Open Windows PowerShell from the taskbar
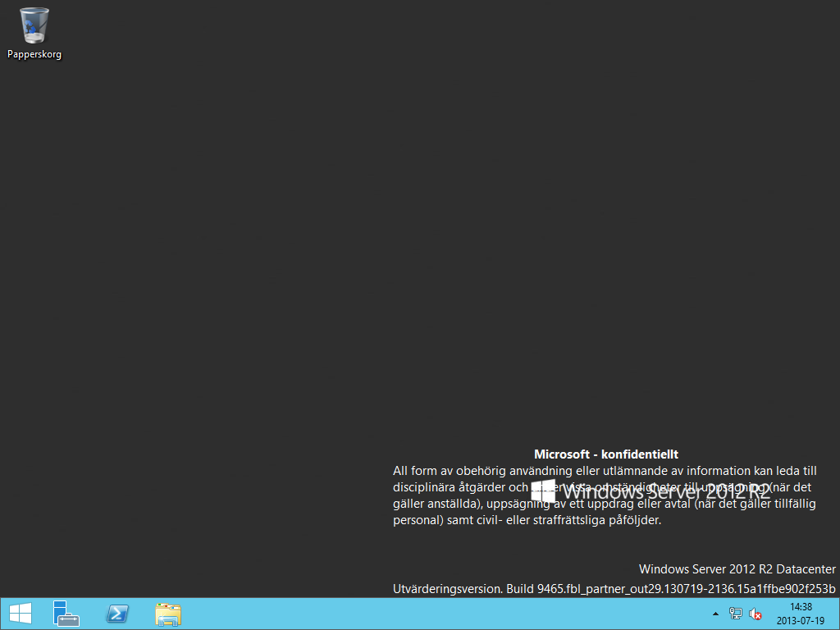 click(117, 614)
